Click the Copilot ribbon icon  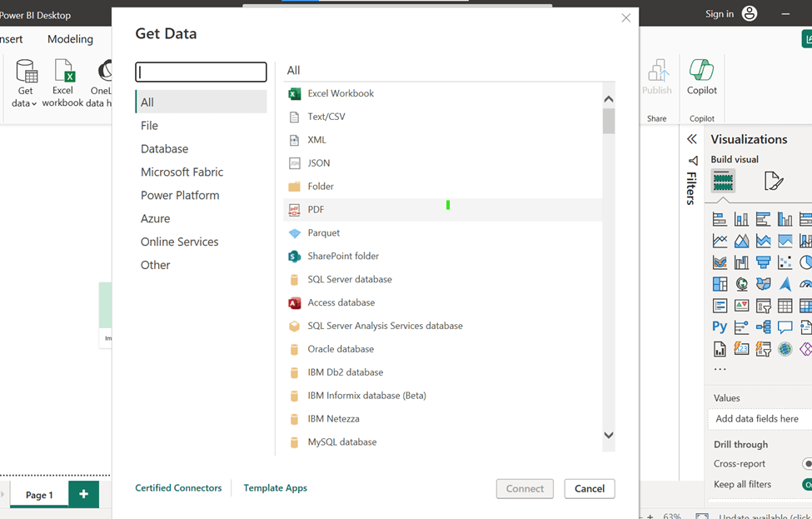pos(701,77)
